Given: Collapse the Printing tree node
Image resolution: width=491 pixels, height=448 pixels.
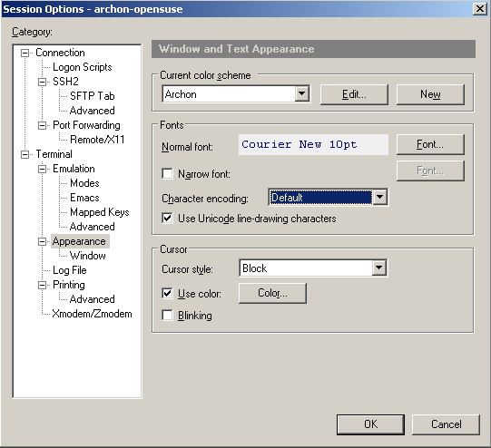Looking at the screenshot, I should click(42, 285).
